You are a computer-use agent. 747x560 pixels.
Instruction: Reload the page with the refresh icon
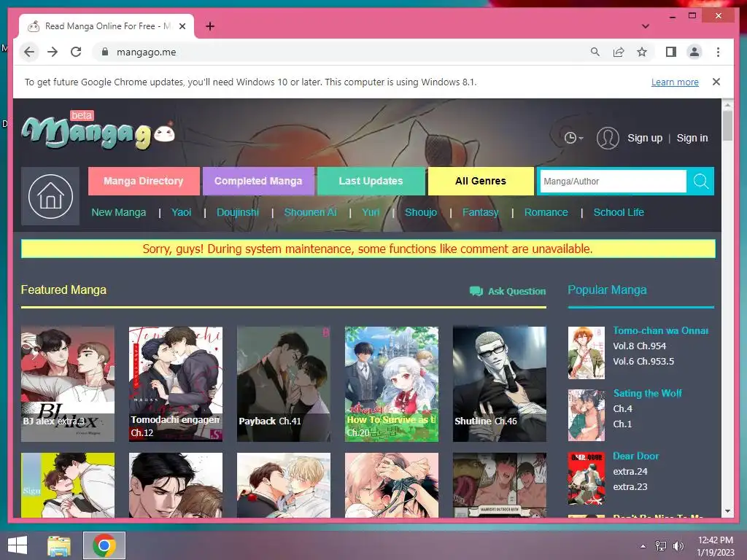(76, 52)
